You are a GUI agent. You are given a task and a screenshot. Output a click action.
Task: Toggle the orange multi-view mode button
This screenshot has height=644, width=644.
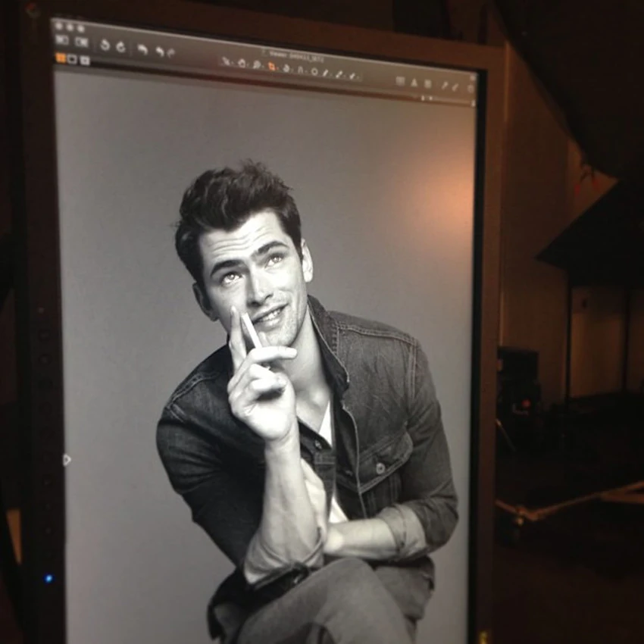(61, 58)
